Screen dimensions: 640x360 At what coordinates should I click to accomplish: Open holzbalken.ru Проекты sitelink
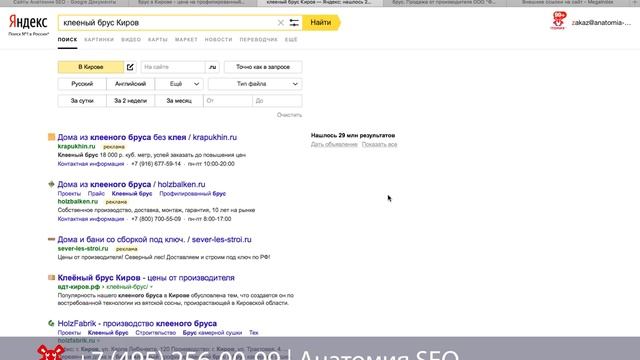pyautogui.click(x=69, y=193)
